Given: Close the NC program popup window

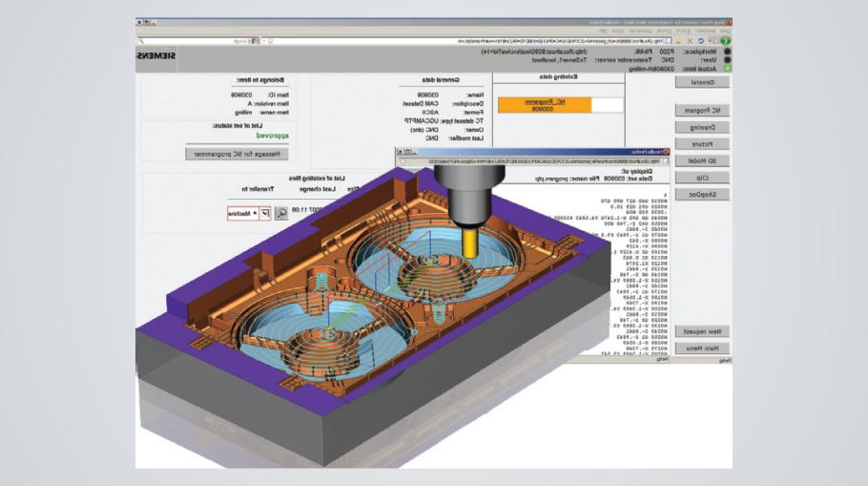Looking at the screenshot, I should coord(401,151).
